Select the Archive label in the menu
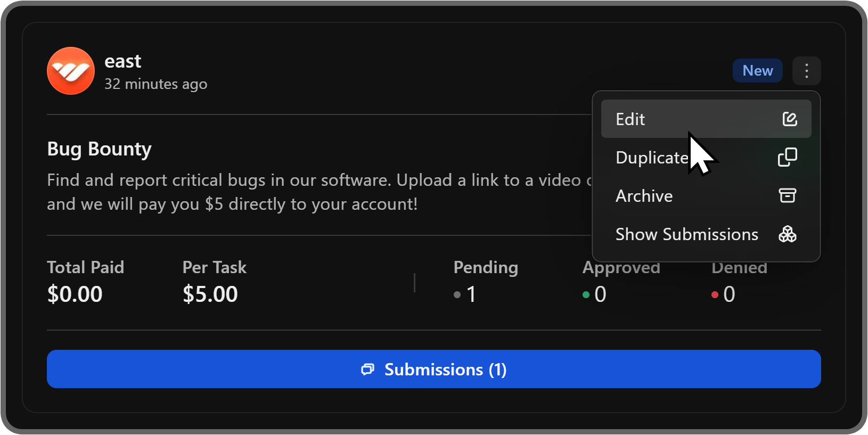This screenshot has height=435, width=868. pyautogui.click(x=644, y=196)
